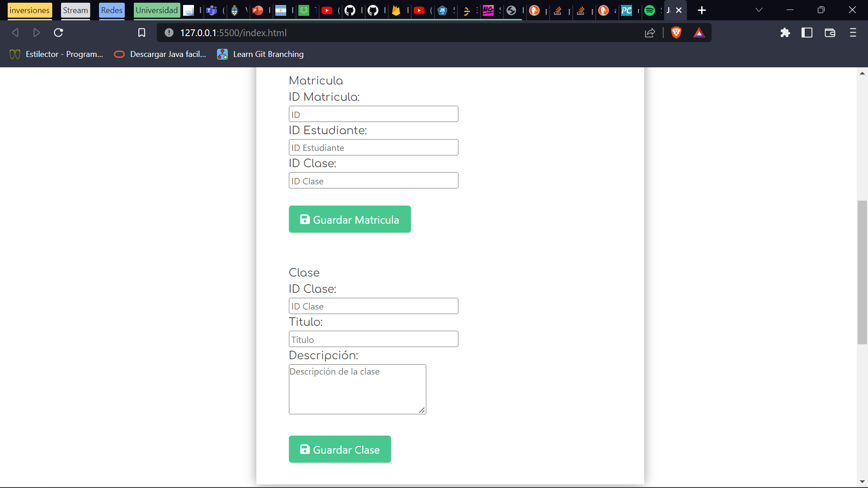Open Brave Rewards from the toolbar

(x=699, y=33)
